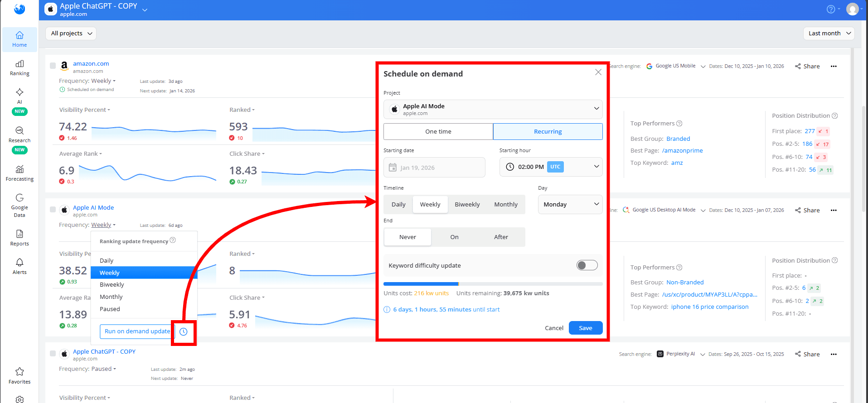The image size is (868, 403).
Task: Click the Top Performers help icon for amazon.com
Action: [x=679, y=124]
